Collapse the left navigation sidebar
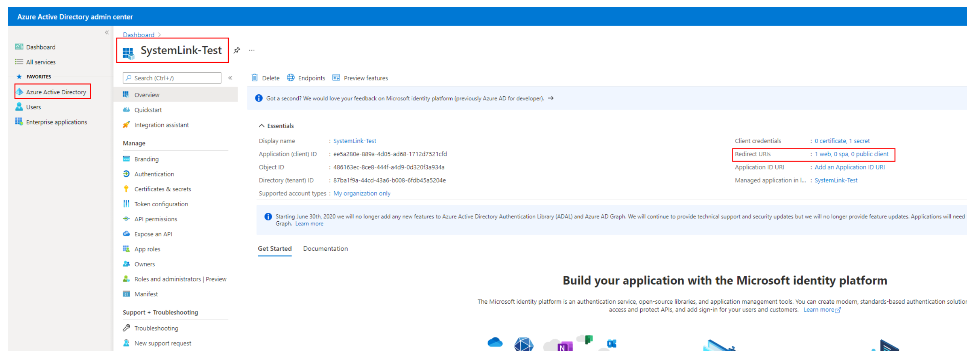This screenshot has height=351, width=980. 107,33
